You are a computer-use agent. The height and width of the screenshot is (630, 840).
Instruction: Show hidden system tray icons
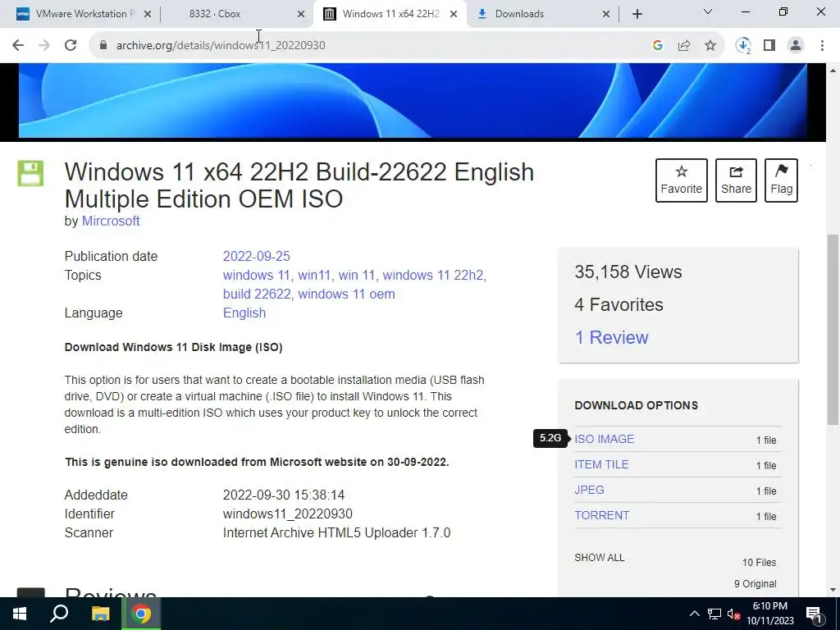point(694,614)
